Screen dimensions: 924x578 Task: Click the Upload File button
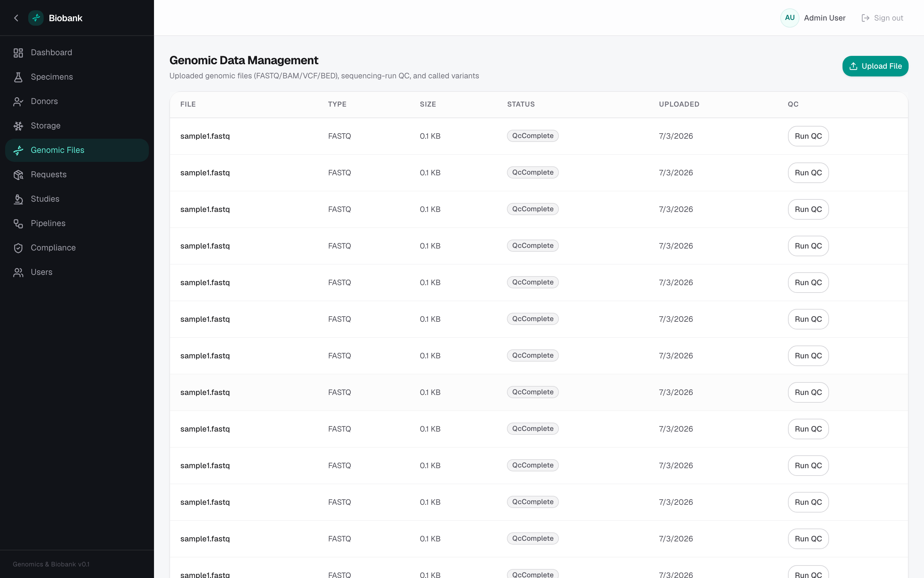click(875, 66)
